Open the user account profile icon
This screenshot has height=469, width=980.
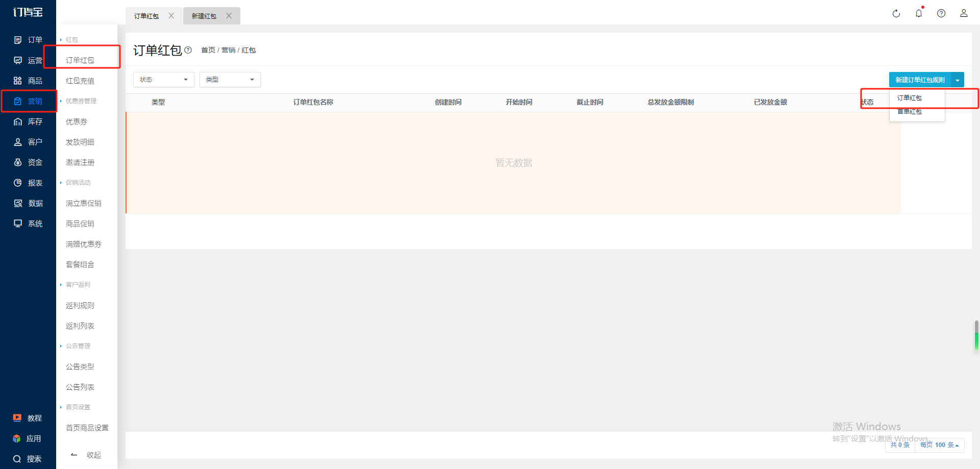(964, 14)
